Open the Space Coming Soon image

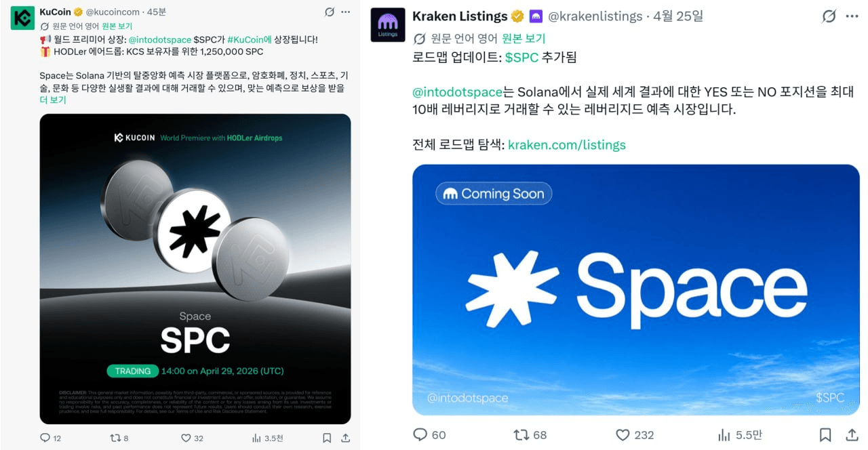(x=636, y=289)
